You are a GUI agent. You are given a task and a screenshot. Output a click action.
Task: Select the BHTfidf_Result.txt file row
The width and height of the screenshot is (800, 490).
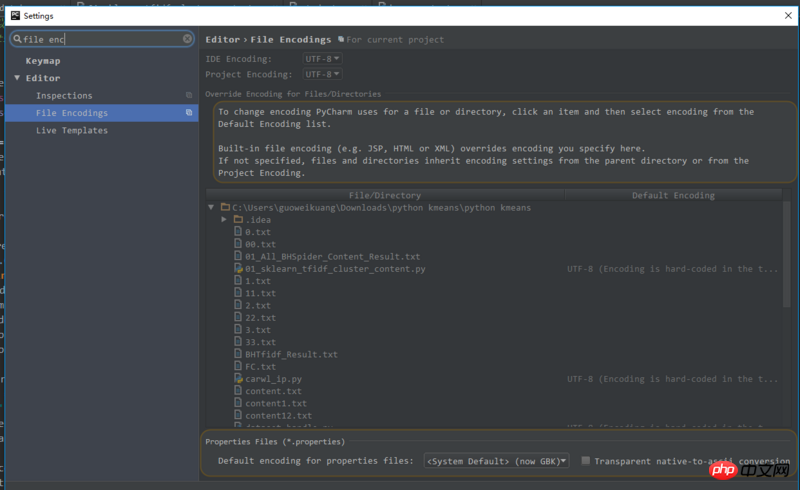tap(291, 354)
